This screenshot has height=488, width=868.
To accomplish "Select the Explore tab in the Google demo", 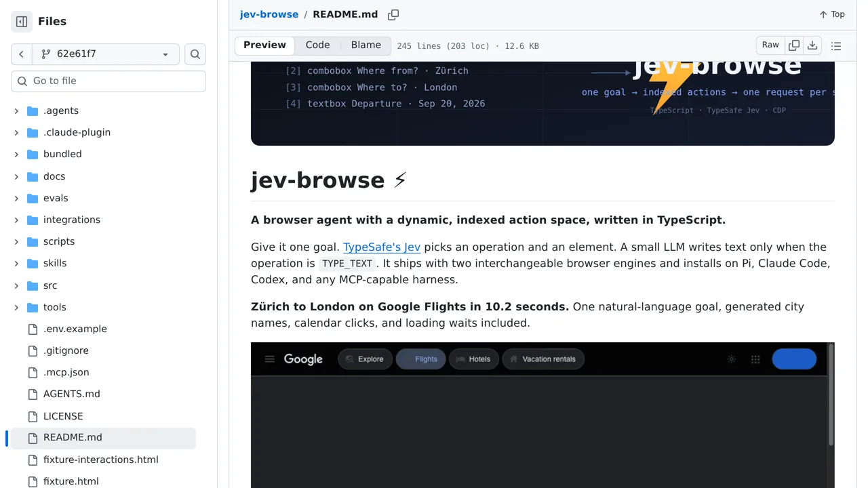I will tap(365, 359).
